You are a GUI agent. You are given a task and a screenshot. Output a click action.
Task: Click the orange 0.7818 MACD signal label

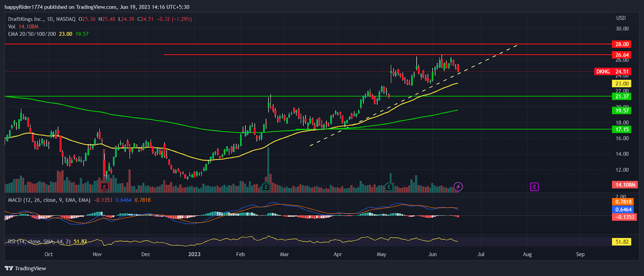tap(623, 202)
